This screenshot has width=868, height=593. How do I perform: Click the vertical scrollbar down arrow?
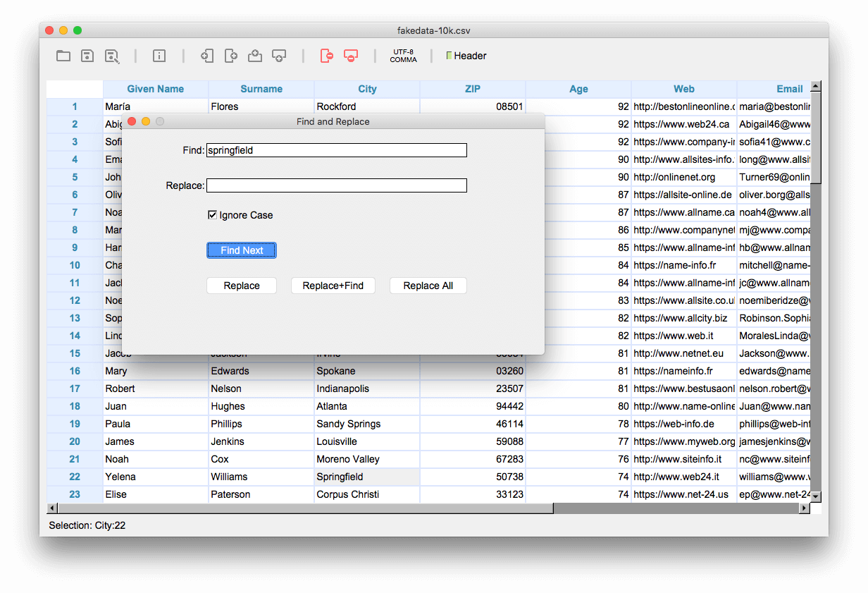pyautogui.click(x=816, y=497)
